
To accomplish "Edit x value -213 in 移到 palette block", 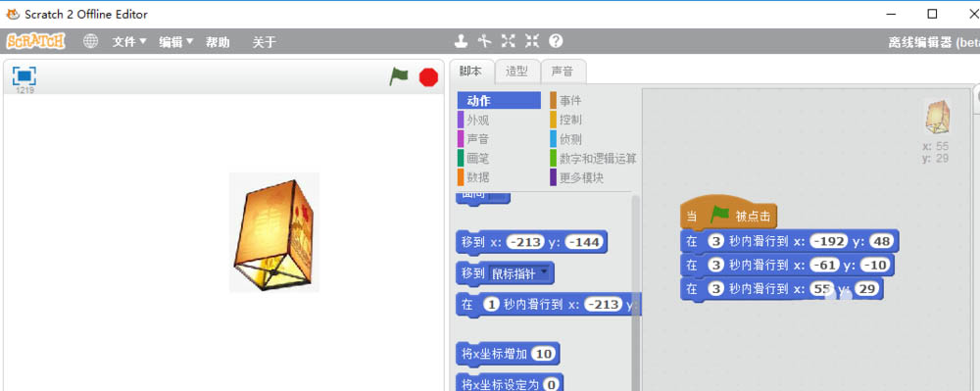I will tap(525, 242).
